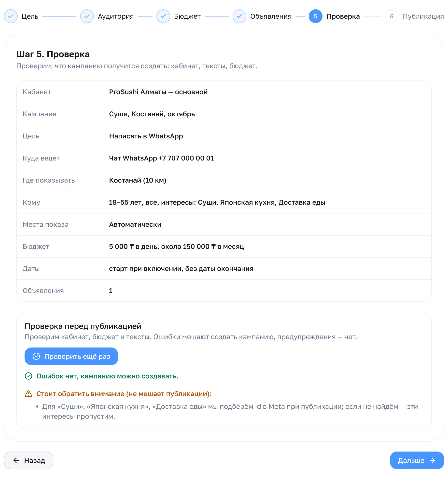Click the Бюджет row with 5 000 ₸
448x481 pixels.
pyautogui.click(x=224, y=246)
